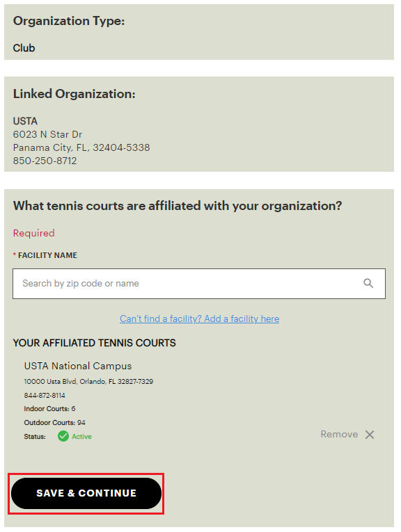Click the tennis courts affiliation question heading

click(178, 206)
